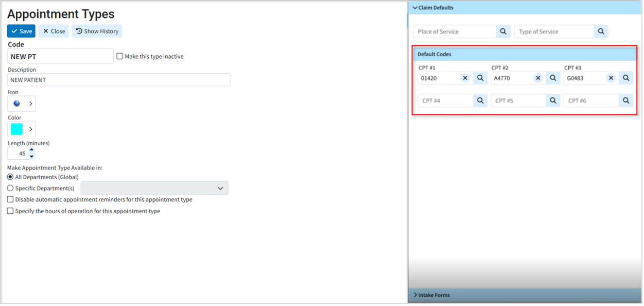Search for CPT #4 code
The height and width of the screenshot is (306, 644).
480,100
